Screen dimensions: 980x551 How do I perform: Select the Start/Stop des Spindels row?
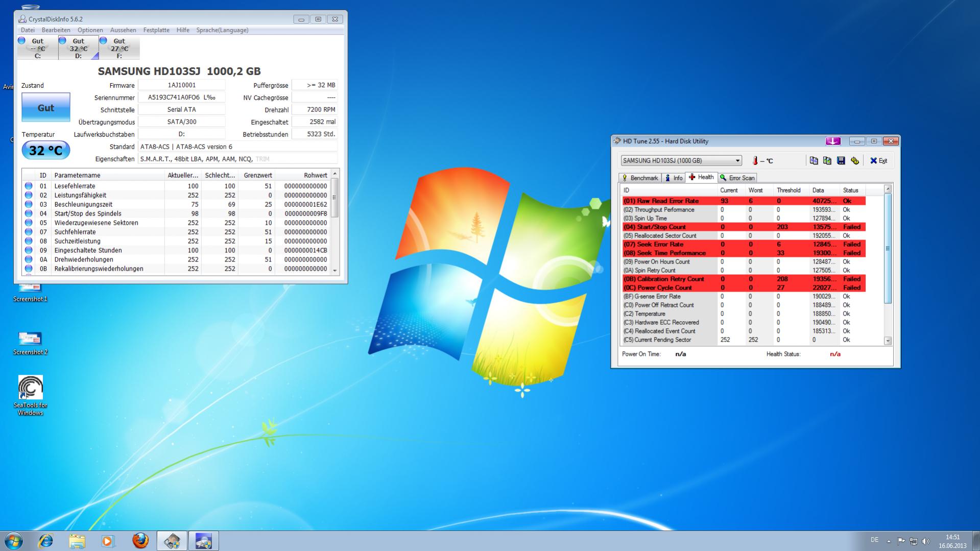coord(176,213)
